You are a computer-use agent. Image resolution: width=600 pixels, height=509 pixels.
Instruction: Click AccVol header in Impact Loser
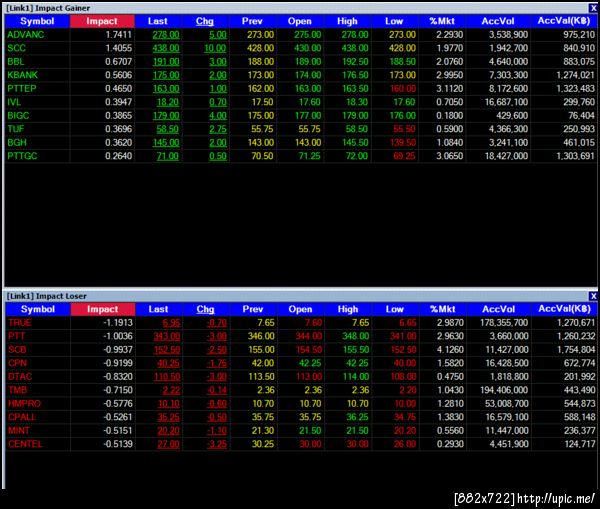tap(499, 309)
